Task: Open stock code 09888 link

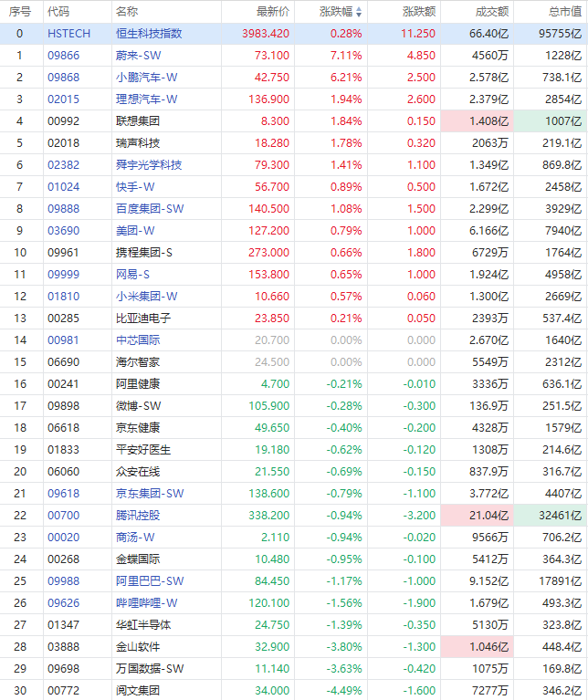Action: pyautogui.click(x=63, y=208)
